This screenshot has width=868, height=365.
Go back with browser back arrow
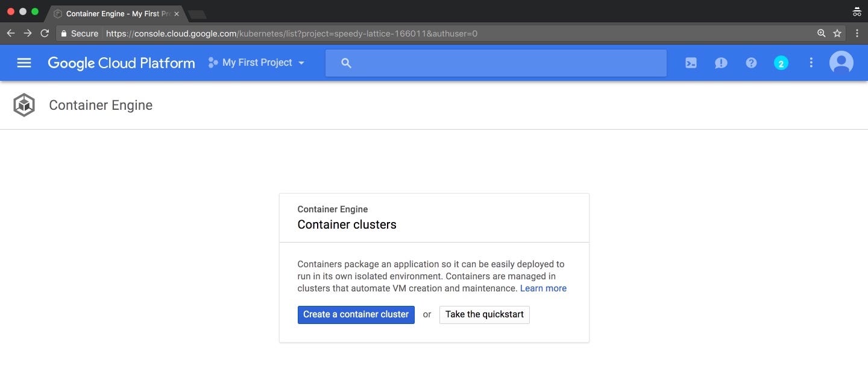pos(10,33)
